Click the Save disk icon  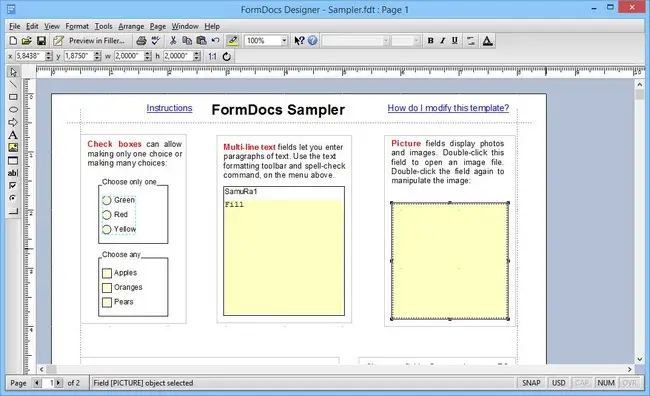(x=41, y=41)
